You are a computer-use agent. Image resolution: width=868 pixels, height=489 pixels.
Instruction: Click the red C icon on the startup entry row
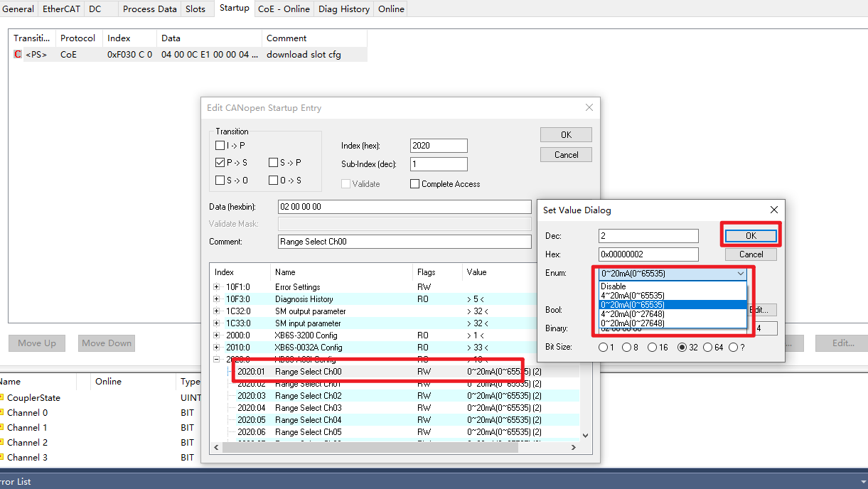pyautogui.click(x=18, y=55)
